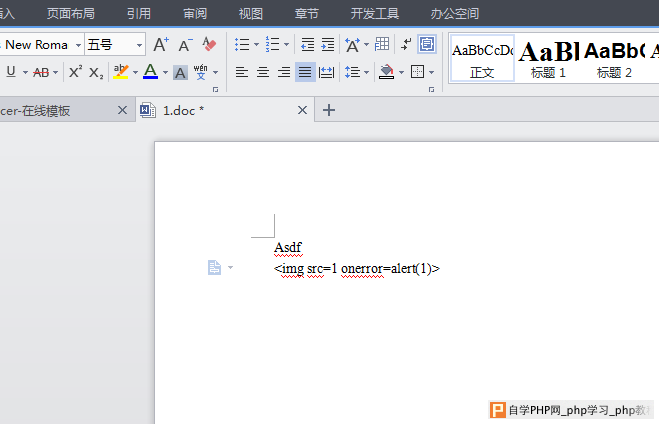Add new document tab with plus
The image size is (659, 424).
click(329, 110)
